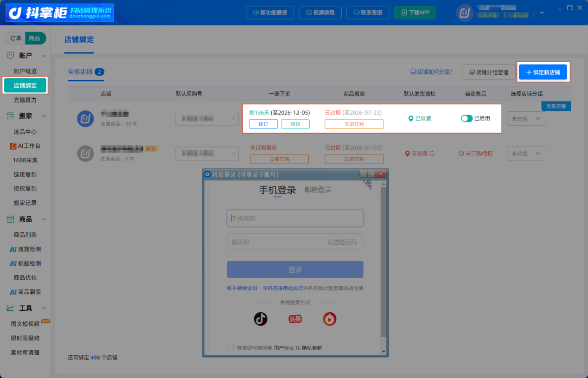Image resolution: width=588 pixels, height=378 pixels.
Task: Open 图文短视频 tool
Action: click(25, 324)
